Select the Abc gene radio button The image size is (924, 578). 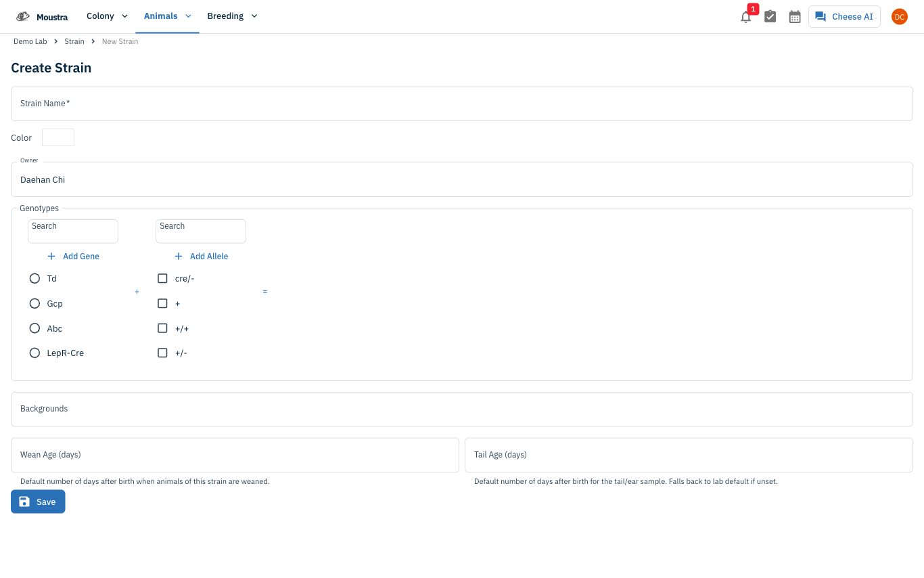[34, 328]
